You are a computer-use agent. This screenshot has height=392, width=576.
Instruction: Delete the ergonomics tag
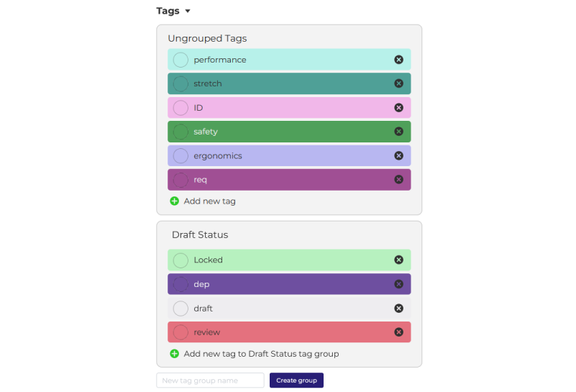(x=398, y=156)
